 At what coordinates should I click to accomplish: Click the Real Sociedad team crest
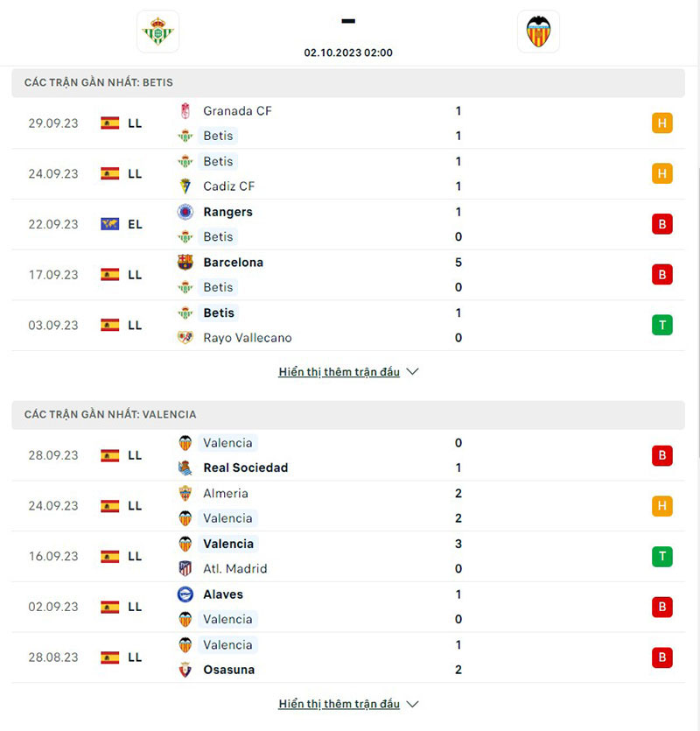tap(185, 467)
